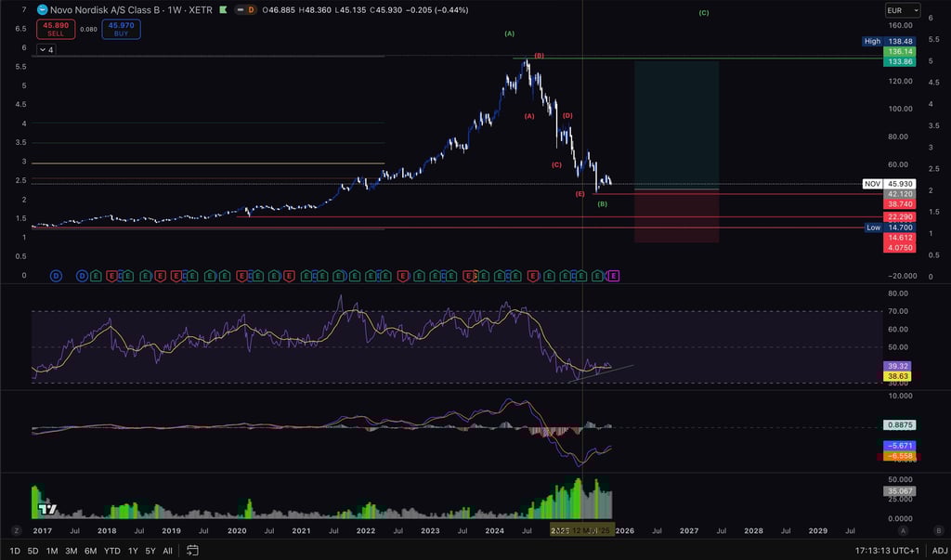Image resolution: width=951 pixels, height=560 pixels.
Task: Open the go-to-date calendar icon
Action: click(192, 551)
